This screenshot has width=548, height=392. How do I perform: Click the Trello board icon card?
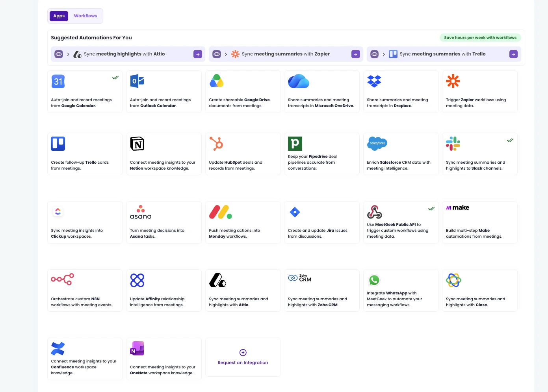click(x=58, y=144)
